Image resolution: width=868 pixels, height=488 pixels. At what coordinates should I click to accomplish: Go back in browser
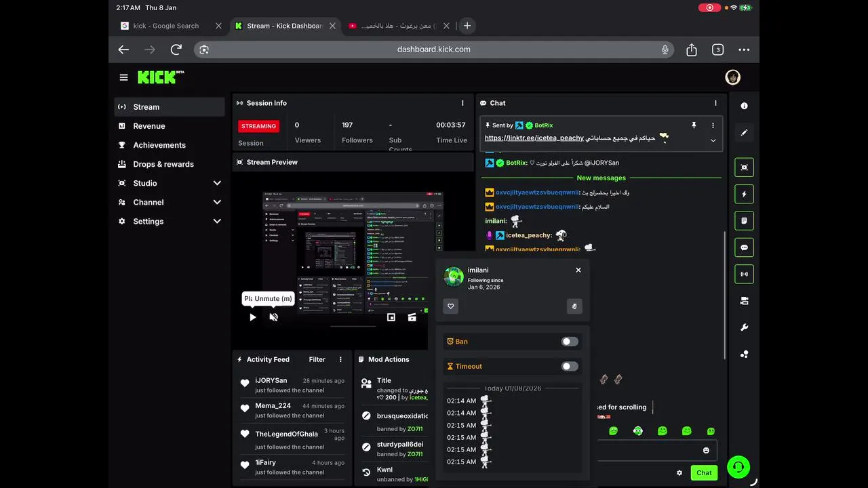(x=123, y=49)
